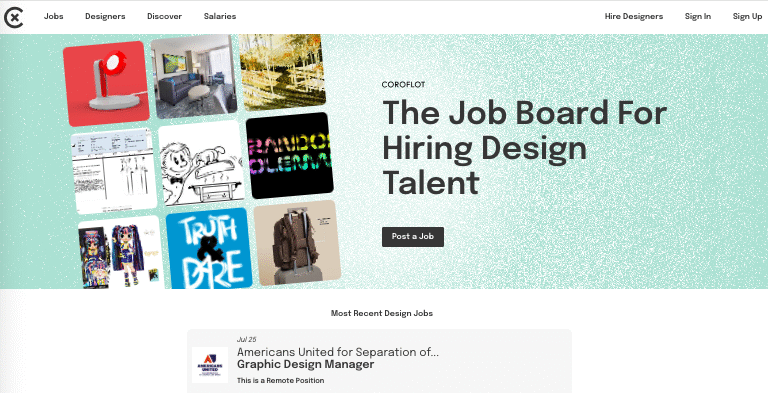
Task: Open the Salaries section
Action: pyautogui.click(x=220, y=16)
